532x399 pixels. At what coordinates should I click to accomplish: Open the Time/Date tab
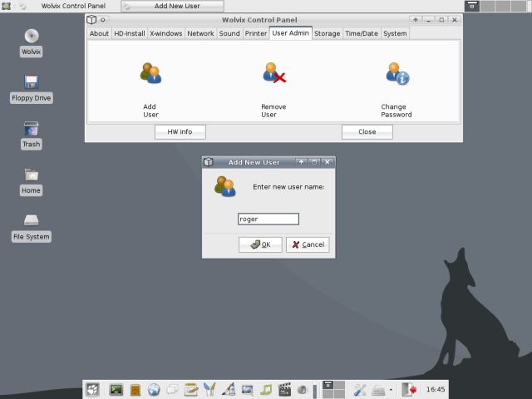[362, 33]
